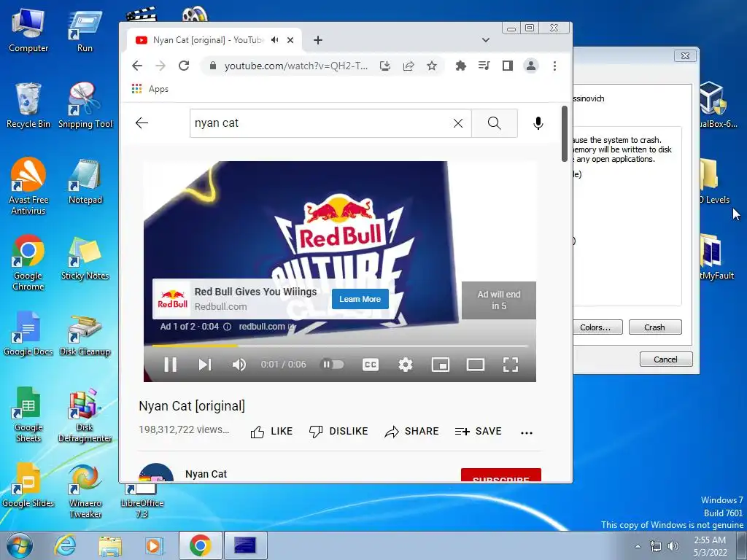This screenshot has width=747, height=560.
Task: Open the Nyan Cat channel name
Action: (x=206, y=474)
